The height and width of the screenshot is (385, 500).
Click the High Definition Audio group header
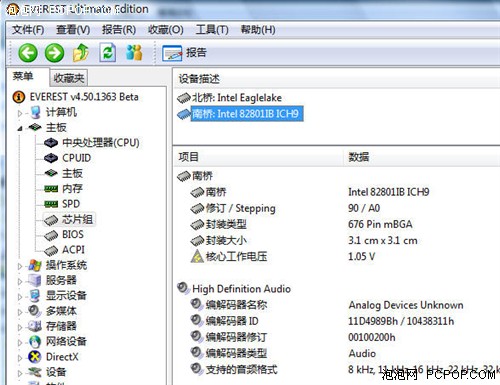(241, 289)
